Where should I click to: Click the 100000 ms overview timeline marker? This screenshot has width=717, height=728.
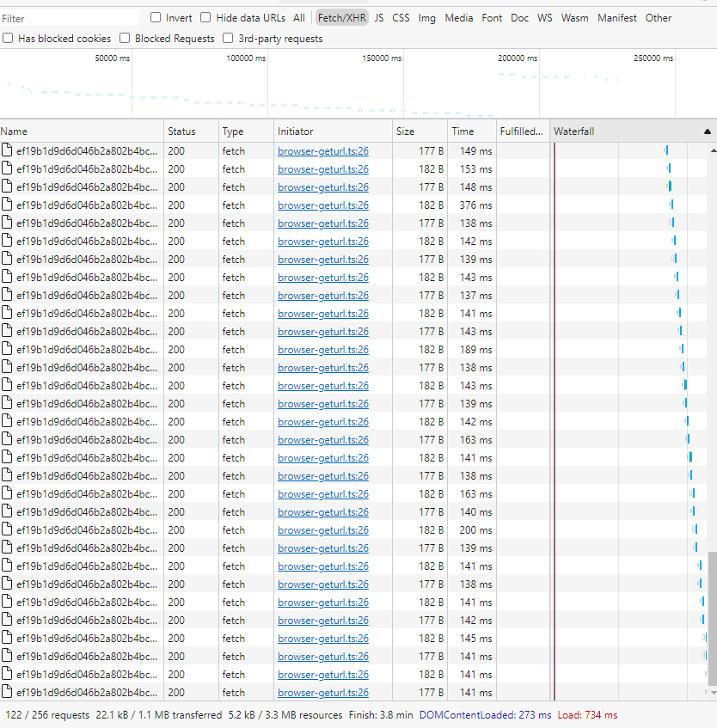pos(246,58)
